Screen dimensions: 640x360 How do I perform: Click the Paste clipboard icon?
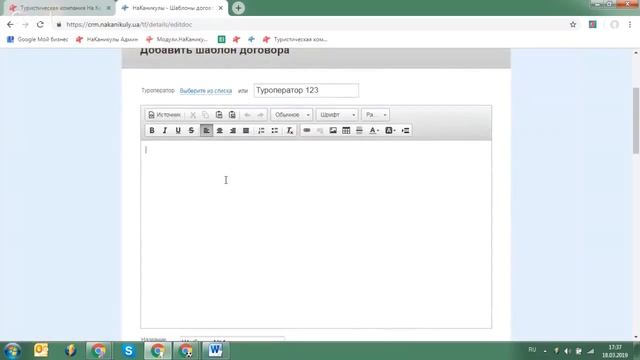coord(219,115)
